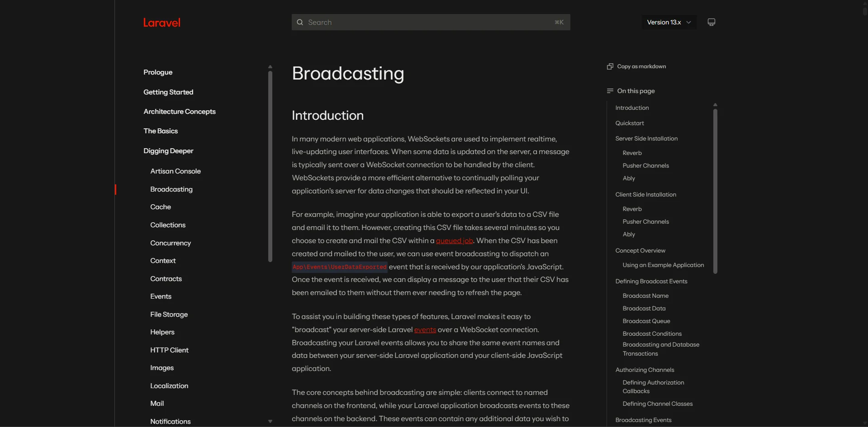The height and width of the screenshot is (427, 868).
Task: Jump to Ably under Server Side Installation
Action: coord(629,178)
